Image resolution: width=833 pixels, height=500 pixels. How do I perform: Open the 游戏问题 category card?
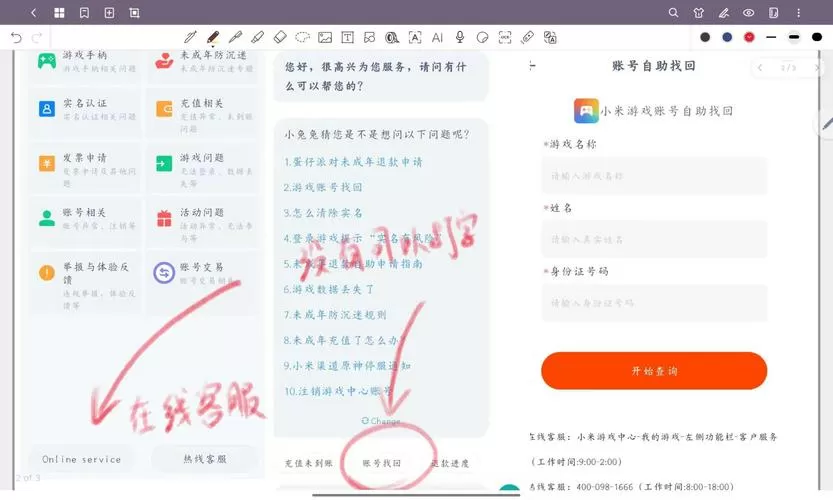pos(203,167)
